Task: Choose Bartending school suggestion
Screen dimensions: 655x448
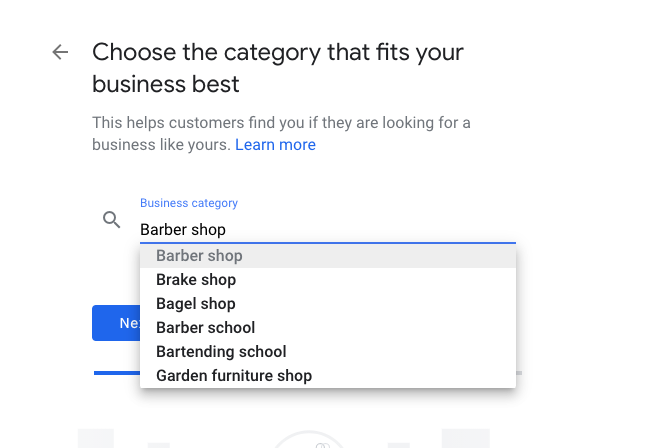Action: [328, 352]
